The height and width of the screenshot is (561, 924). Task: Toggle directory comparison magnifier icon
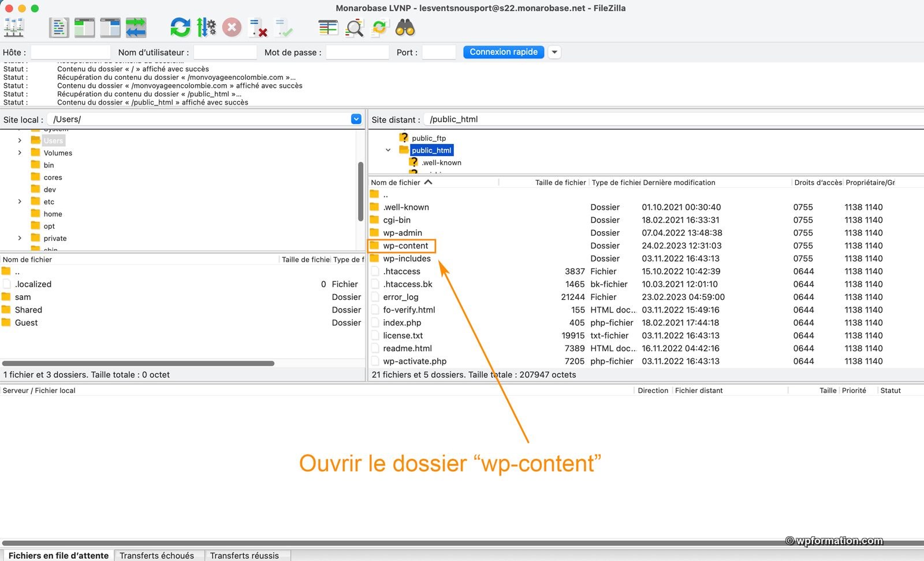(354, 28)
